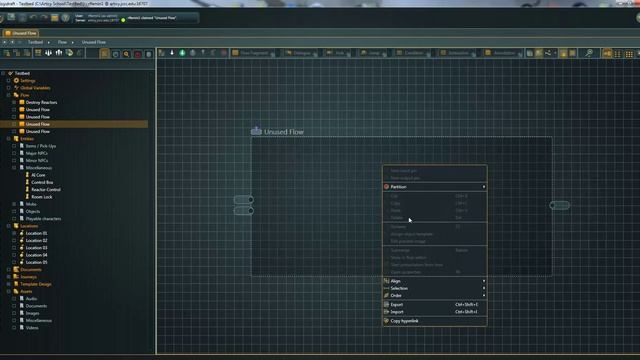Click the undo arrow in the top toolbar

click(x=33, y=18)
